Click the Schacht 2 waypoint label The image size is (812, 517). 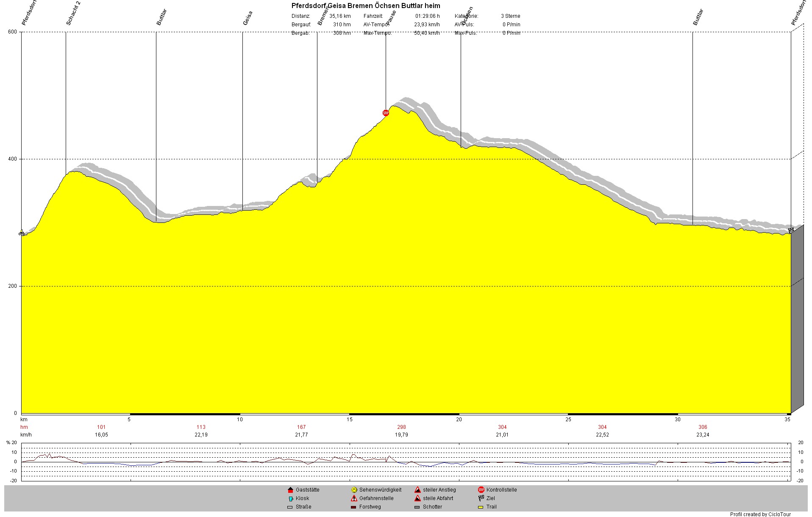[73, 14]
